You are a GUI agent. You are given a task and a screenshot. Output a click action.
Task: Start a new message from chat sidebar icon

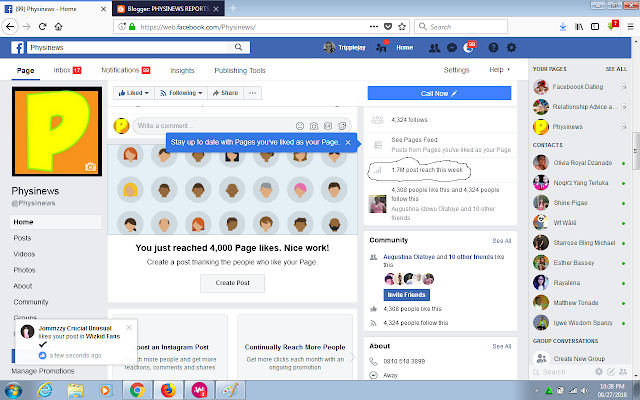click(x=611, y=371)
